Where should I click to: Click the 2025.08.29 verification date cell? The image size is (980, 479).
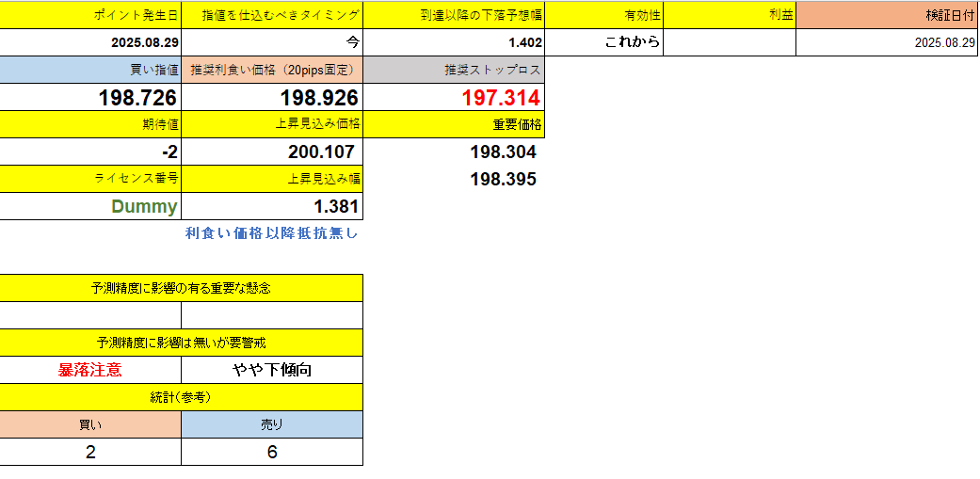887,42
